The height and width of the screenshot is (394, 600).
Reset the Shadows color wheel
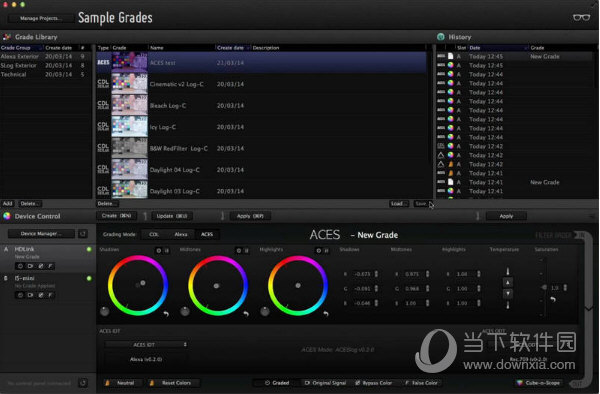tap(166, 314)
